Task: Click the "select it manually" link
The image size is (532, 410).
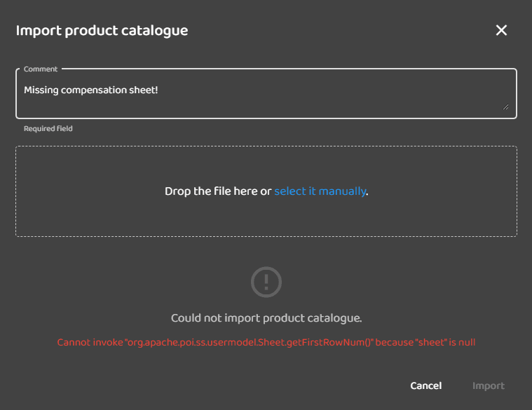Action: (x=320, y=191)
